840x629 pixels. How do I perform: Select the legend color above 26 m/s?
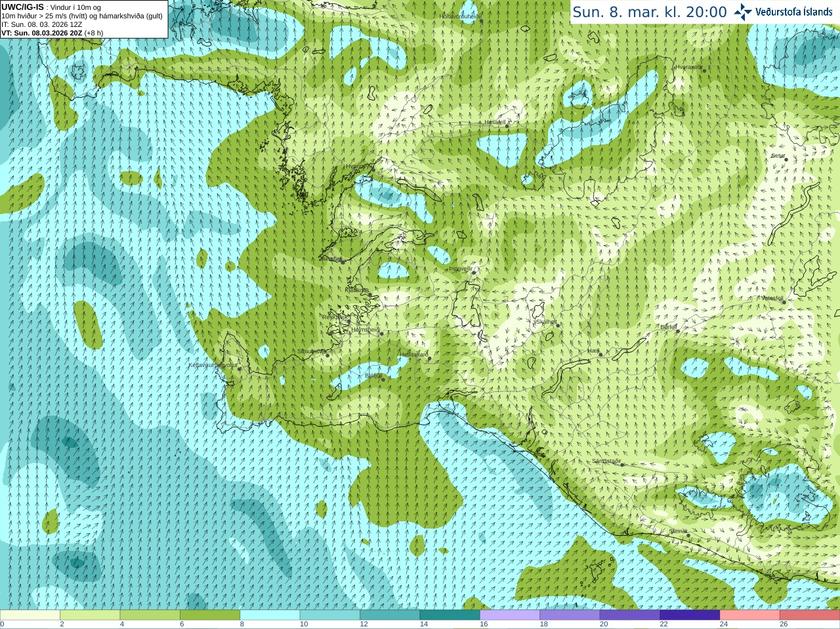(810, 615)
